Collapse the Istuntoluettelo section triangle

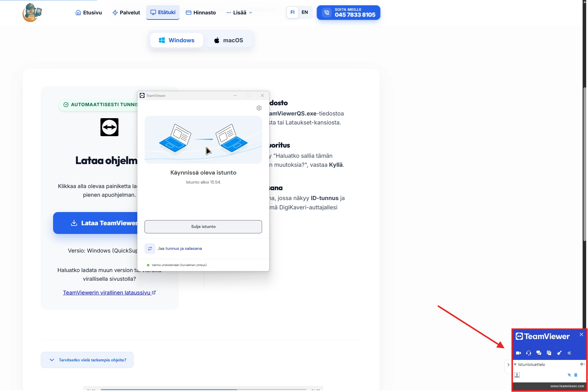pos(515,365)
